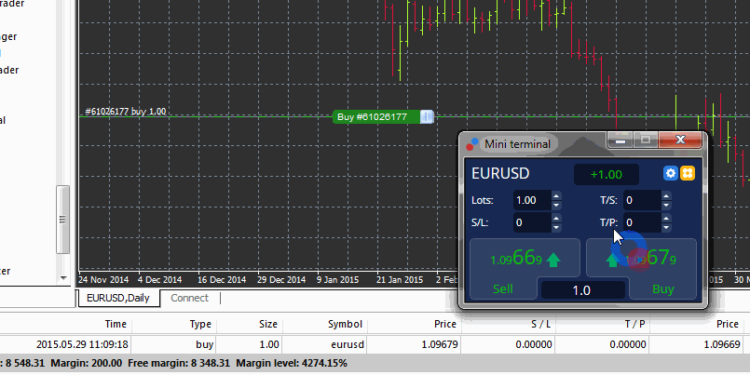Viewport: 750px width, 375px height.
Task: Switch to the EURUSD,Daily chart tab
Action: coord(118,298)
